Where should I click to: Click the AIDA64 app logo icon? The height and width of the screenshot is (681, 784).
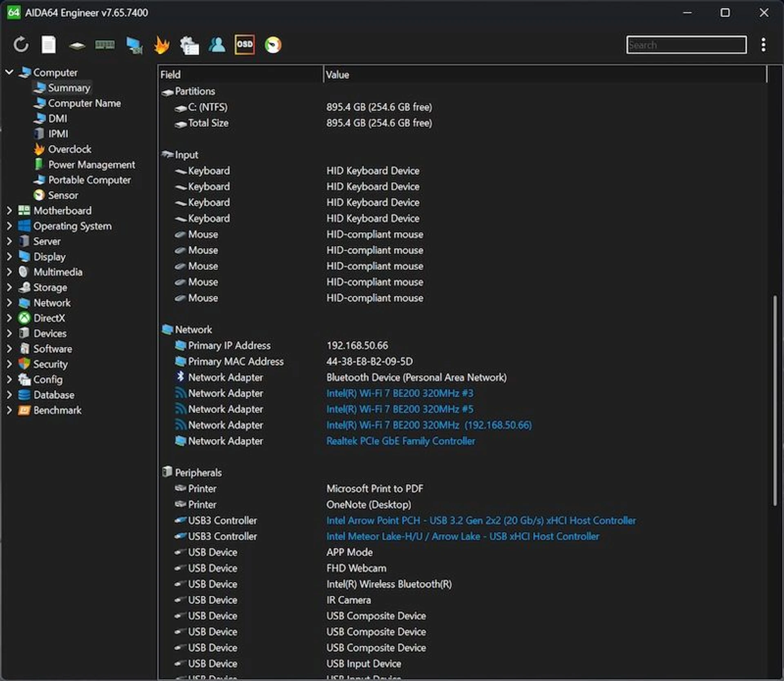click(x=13, y=12)
